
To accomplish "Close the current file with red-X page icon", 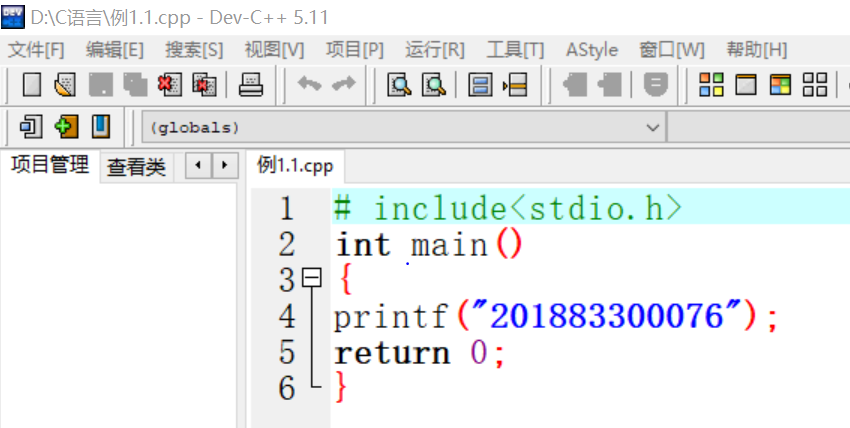I will (170, 85).
